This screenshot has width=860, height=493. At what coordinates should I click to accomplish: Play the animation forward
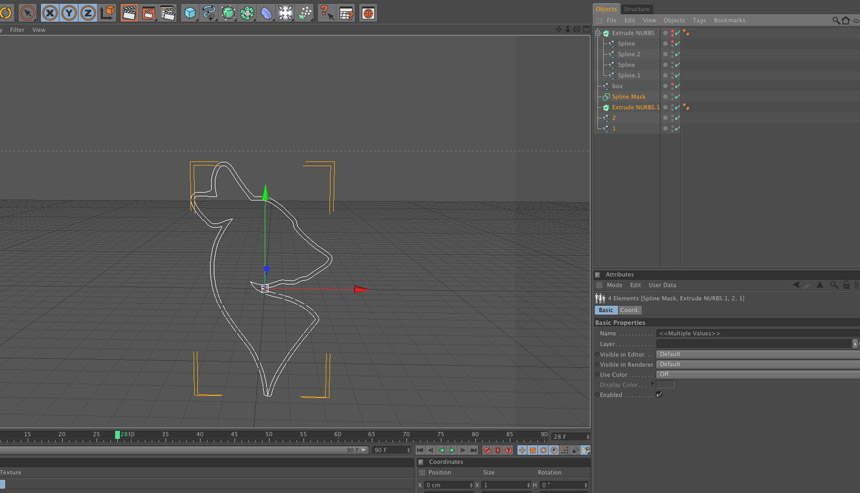[452, 450]
